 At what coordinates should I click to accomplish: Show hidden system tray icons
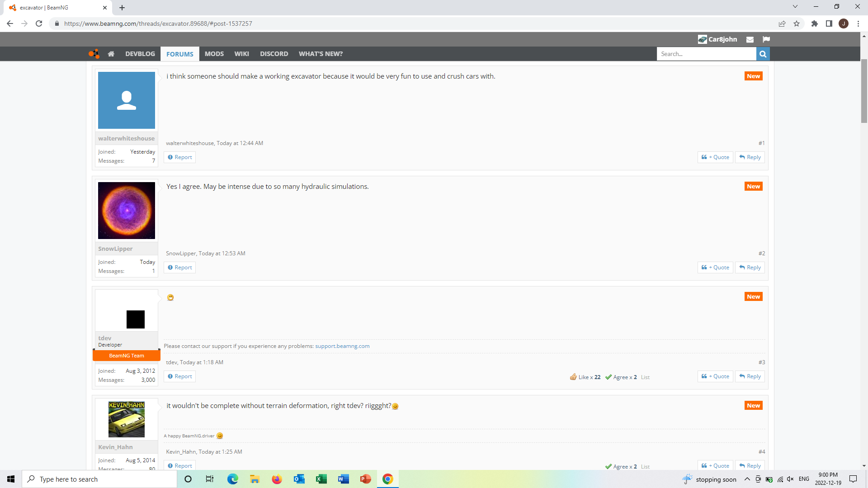coord(747,479)
